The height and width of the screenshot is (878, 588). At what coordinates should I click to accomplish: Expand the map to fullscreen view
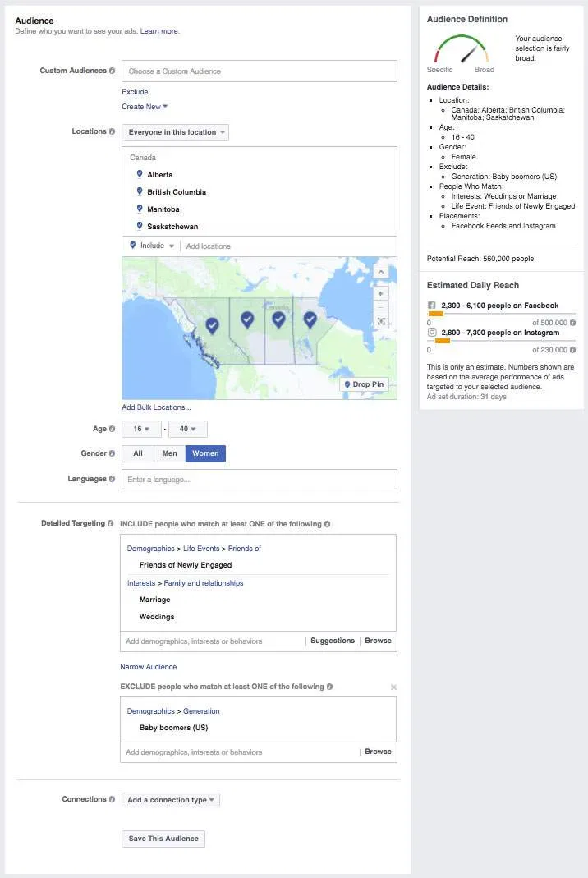coord(380,321)
